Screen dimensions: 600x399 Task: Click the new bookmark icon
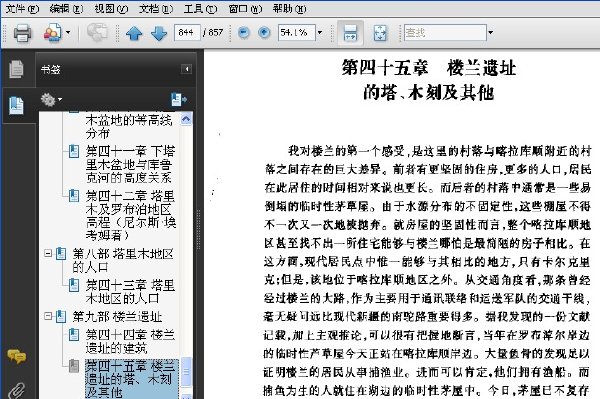click(x=179, y=99)
